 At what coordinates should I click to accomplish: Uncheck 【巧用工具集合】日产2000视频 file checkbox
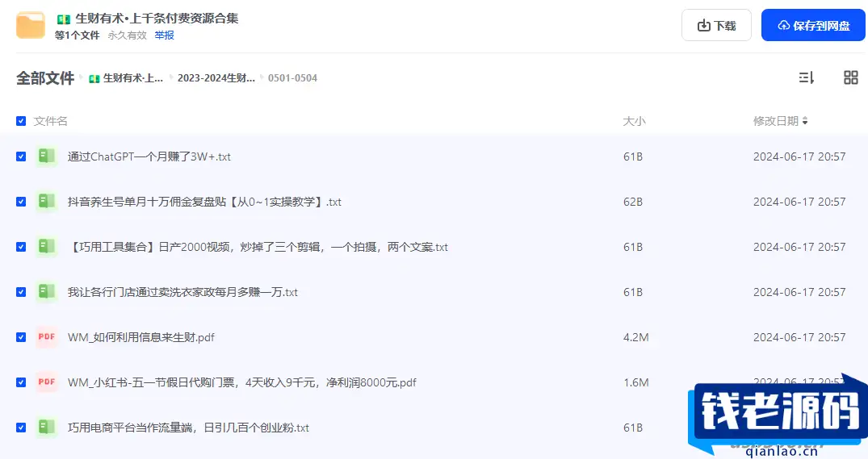pos(21,247)
